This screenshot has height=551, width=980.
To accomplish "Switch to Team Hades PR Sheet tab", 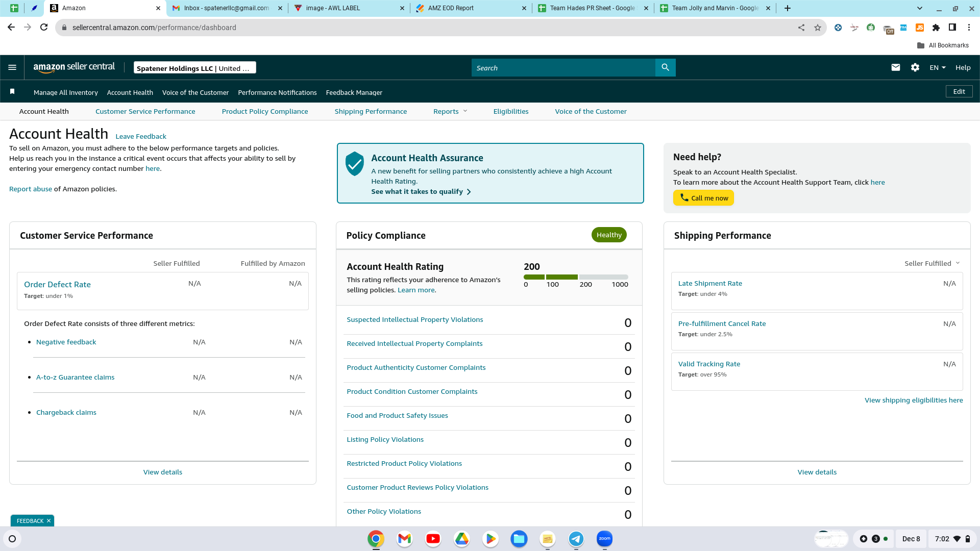I will [x=592, y=8].
